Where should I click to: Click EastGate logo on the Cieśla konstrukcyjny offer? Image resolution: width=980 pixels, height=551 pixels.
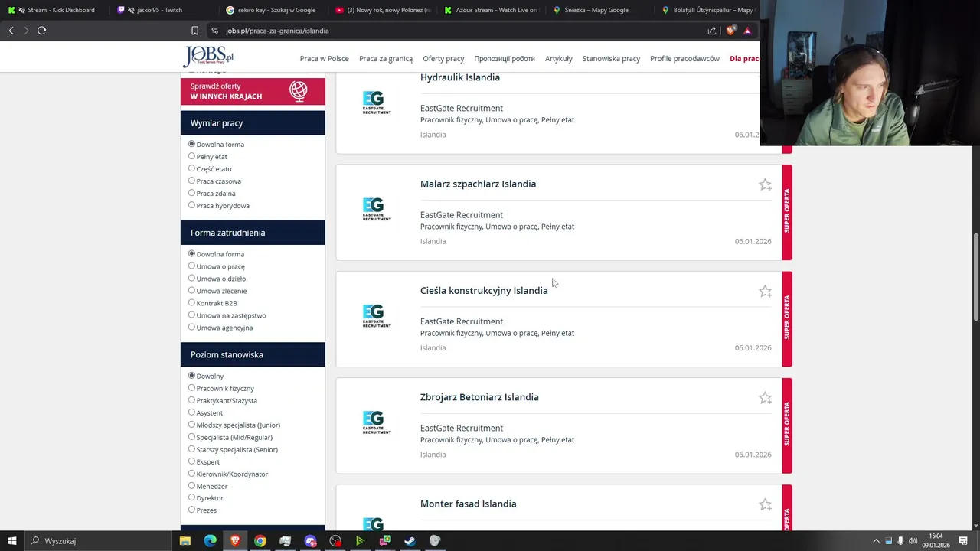click(x=377, y=316)
